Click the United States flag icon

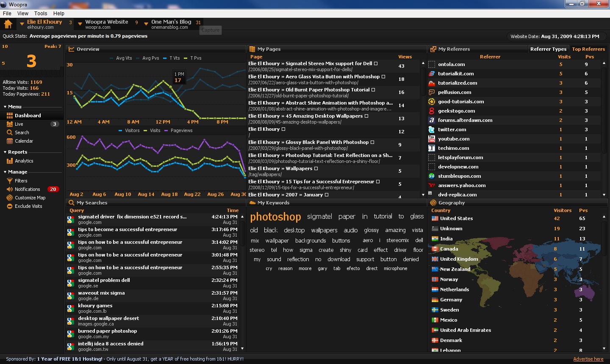435,218
